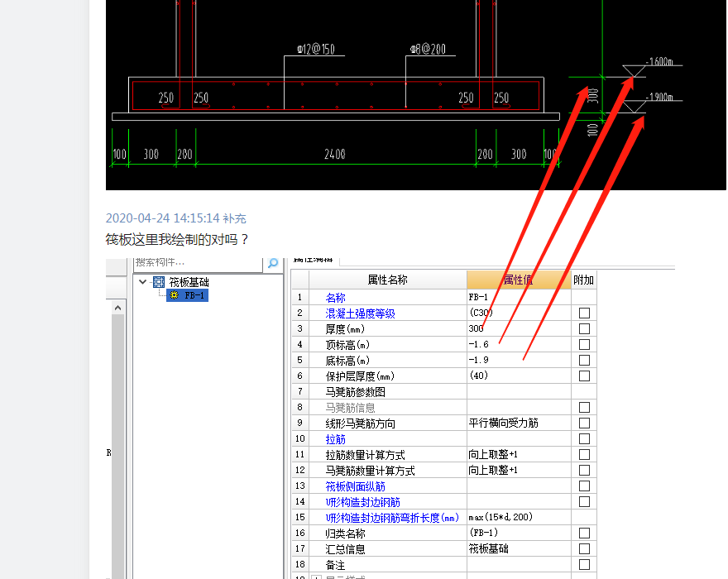Click the U形构造封边钢筋 property link
The width and height of the screenshot is (728, 579).
pos(362,502)
